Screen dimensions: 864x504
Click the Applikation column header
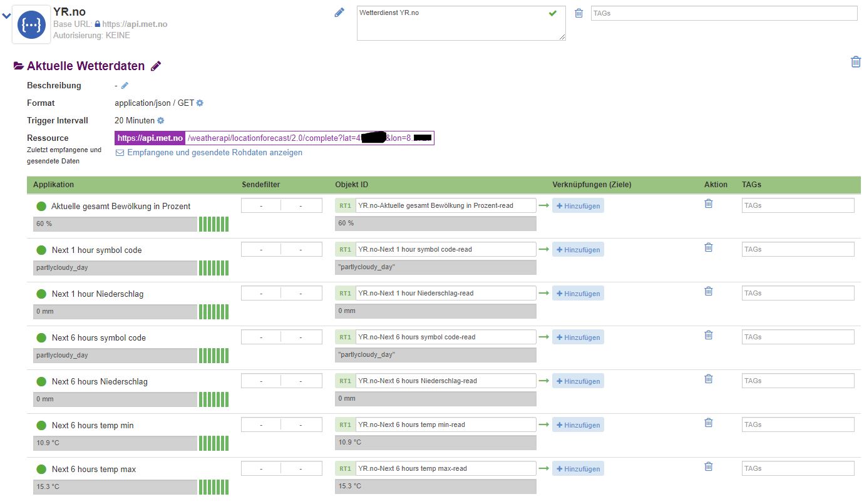pos(53,185)
